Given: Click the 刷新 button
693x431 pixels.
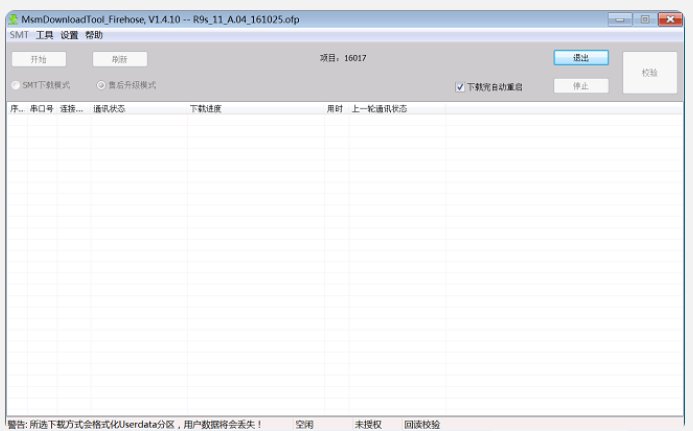Looking at the screenshot, I should pos(120,59).
